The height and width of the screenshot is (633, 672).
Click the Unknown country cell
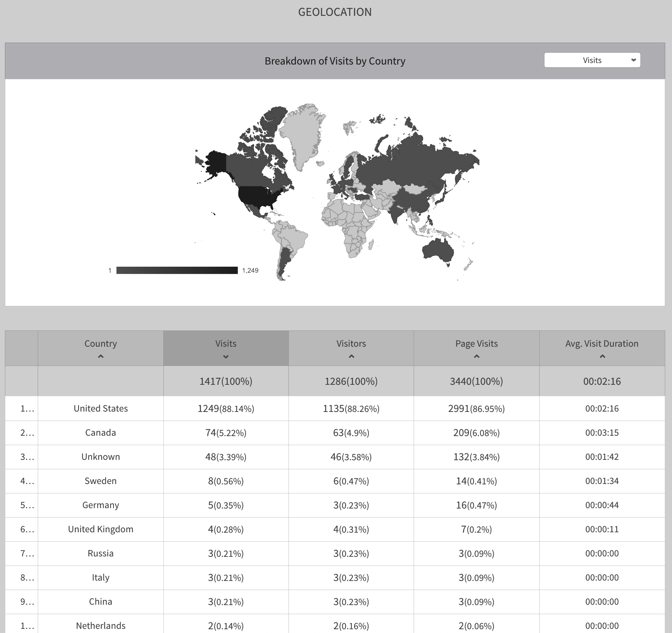[101, 457]
